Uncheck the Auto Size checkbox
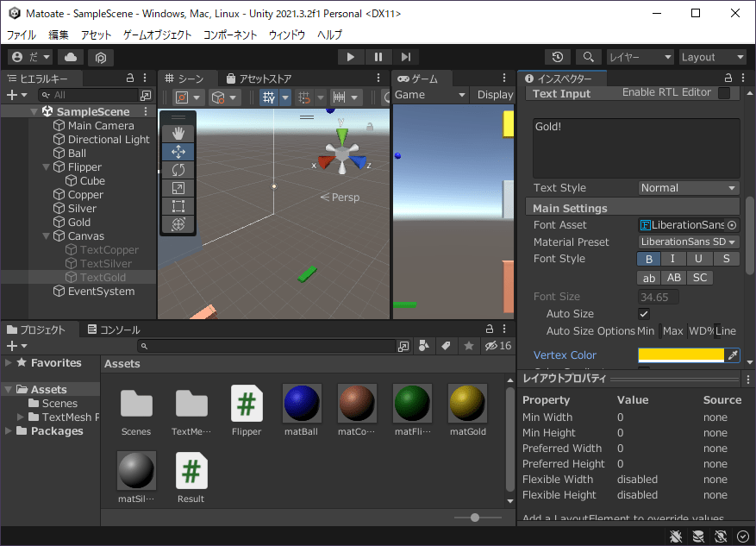This screenshot has height=546, width=756. 644,314
